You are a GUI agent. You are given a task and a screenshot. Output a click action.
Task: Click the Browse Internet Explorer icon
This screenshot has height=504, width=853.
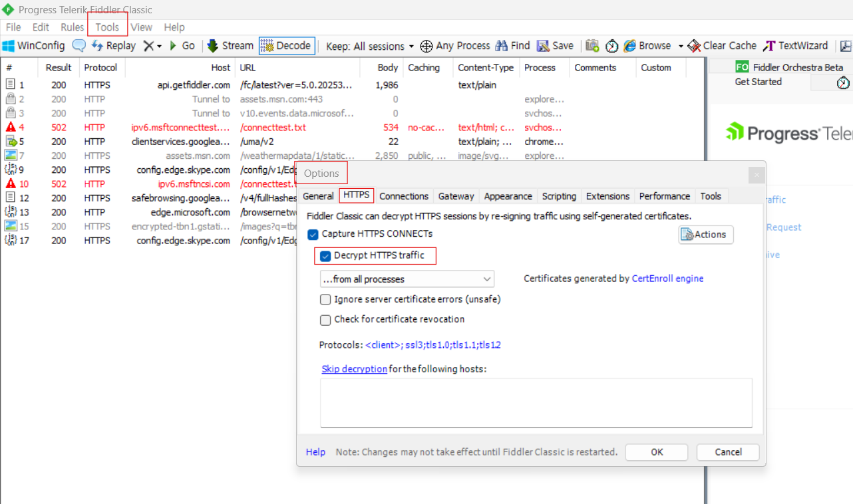pyautogui.click(x=630, y=46)
